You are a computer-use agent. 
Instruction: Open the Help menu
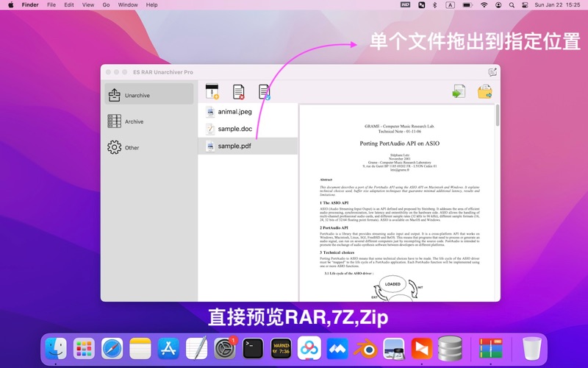click(x=152, y=5)
